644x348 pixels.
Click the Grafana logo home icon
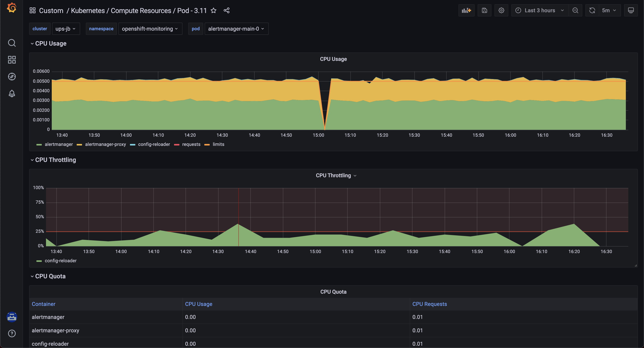[x=11, y=8]
